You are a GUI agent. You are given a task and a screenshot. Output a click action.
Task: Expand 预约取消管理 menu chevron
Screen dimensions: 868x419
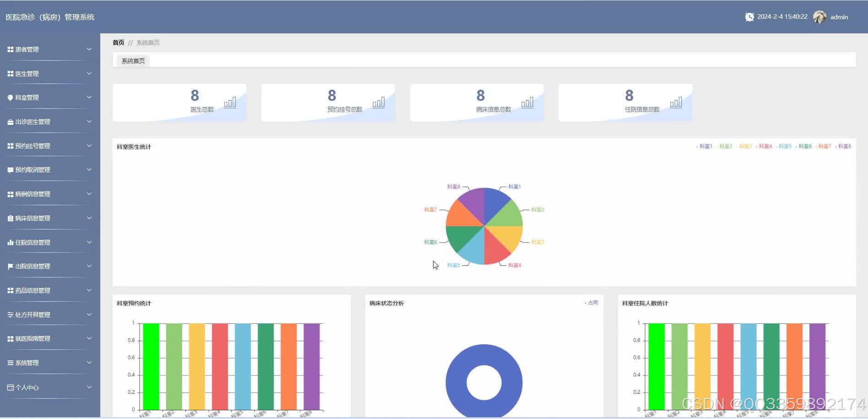coord(89,169)
